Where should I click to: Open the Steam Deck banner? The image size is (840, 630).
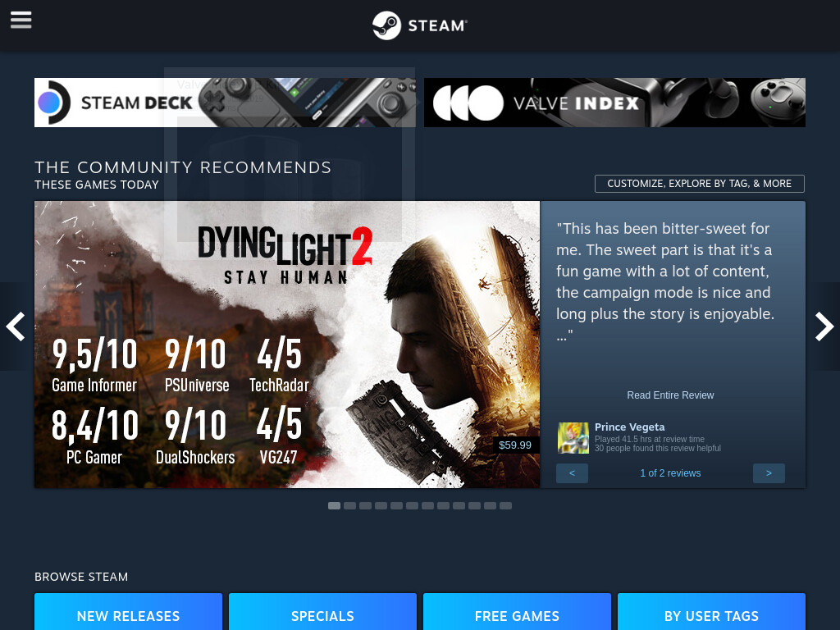tap(225, 103)
